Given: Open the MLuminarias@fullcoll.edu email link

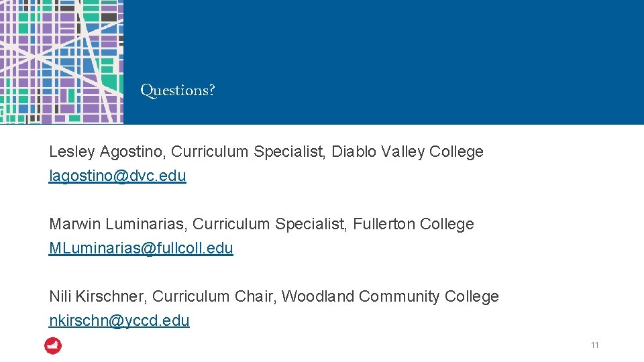Looking at the screenshot, I should tap(141, 248).
